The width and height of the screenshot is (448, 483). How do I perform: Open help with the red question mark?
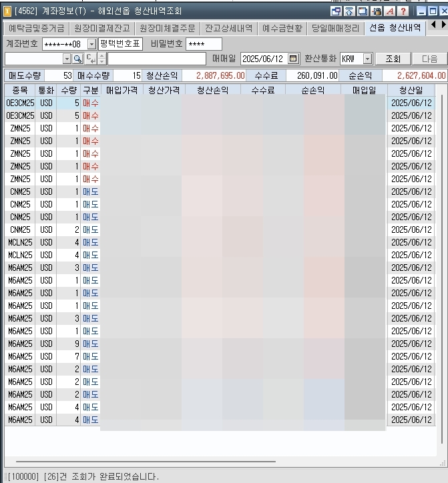click(x=403, y=11)
